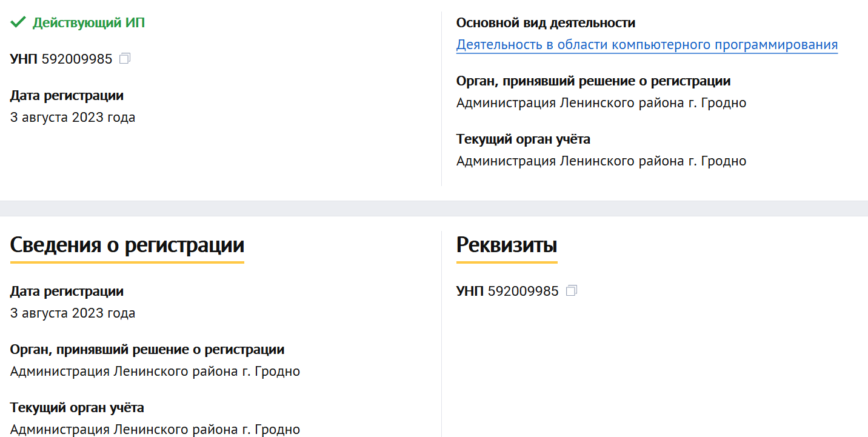Click Дата регистрации label in Сведения о регистрации

click(67, 292)
